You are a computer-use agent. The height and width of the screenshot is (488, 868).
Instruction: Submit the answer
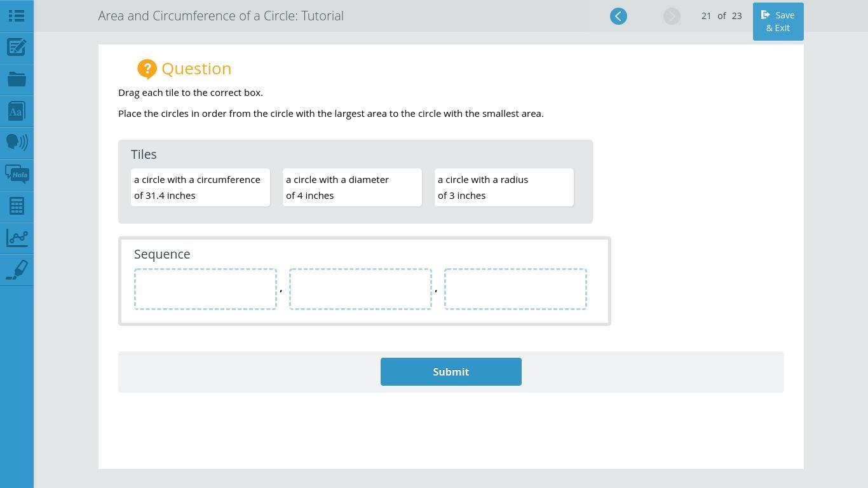[x=451, y=372]
